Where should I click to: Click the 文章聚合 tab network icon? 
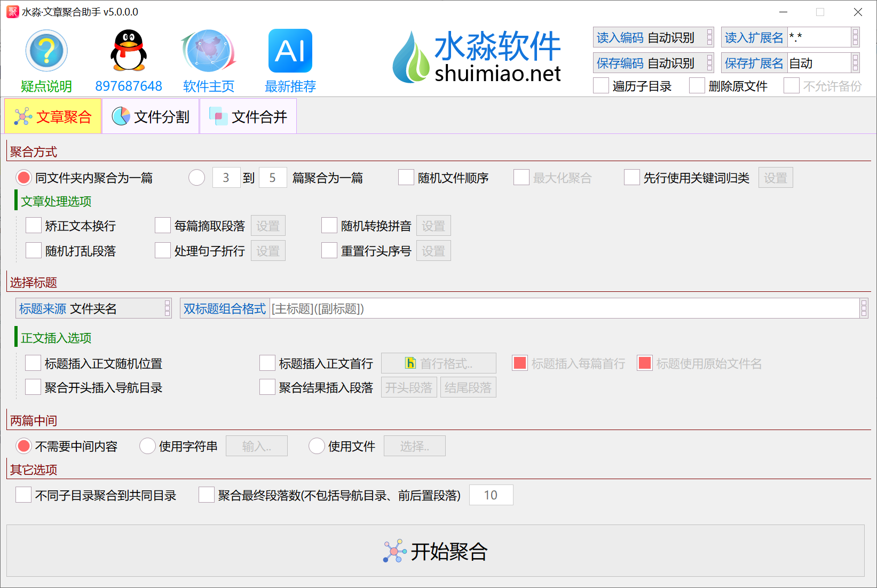(x=23, y=116)
